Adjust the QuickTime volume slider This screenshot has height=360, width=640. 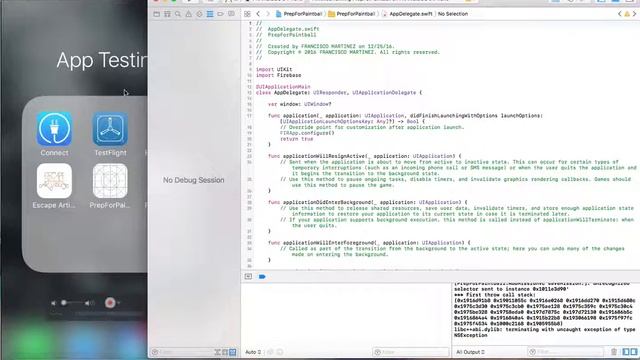tap(73, 303)
